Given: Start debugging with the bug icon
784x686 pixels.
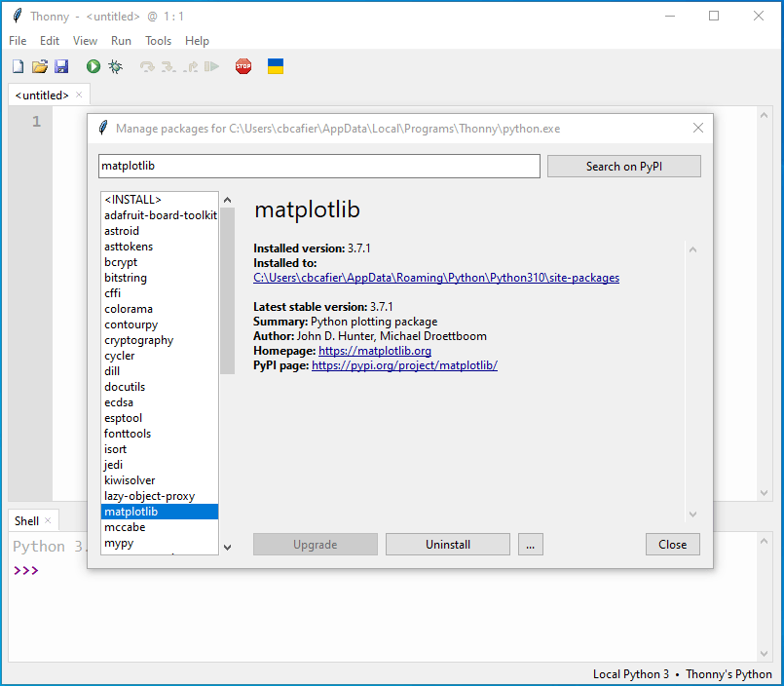Looking at the screenshot, I should coord(116,66).
